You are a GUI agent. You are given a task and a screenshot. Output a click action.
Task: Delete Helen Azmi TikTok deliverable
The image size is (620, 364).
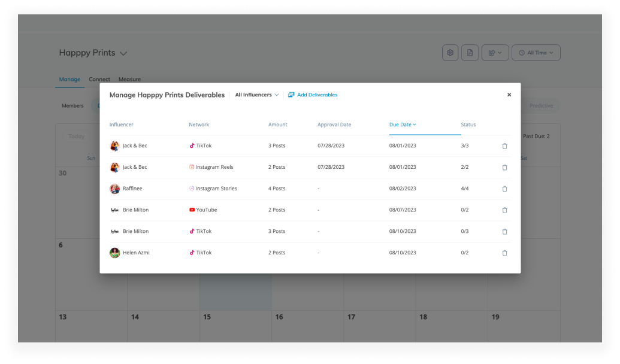[504, 253]
